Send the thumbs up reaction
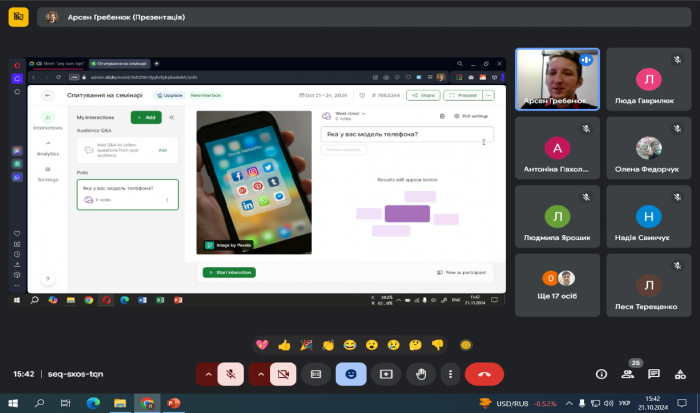This screenshot has height=413, width=700. (x=284, y=344)
